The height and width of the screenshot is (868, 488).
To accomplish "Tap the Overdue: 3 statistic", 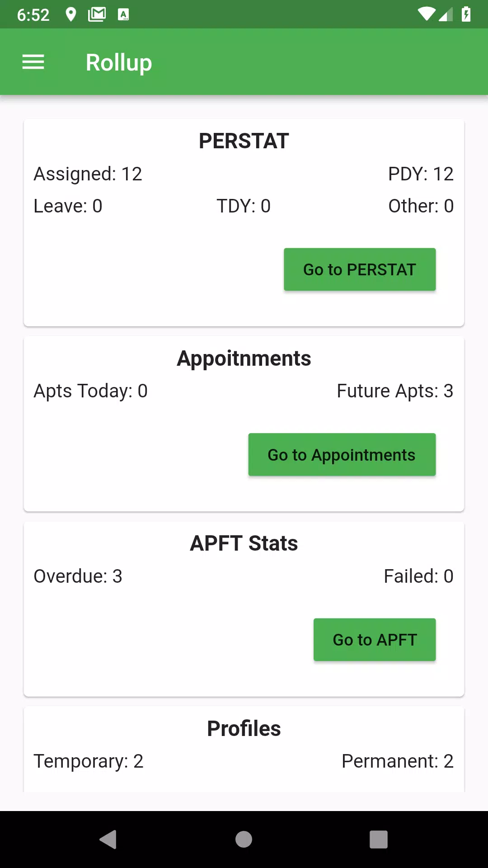I will [x=78, y=576].
